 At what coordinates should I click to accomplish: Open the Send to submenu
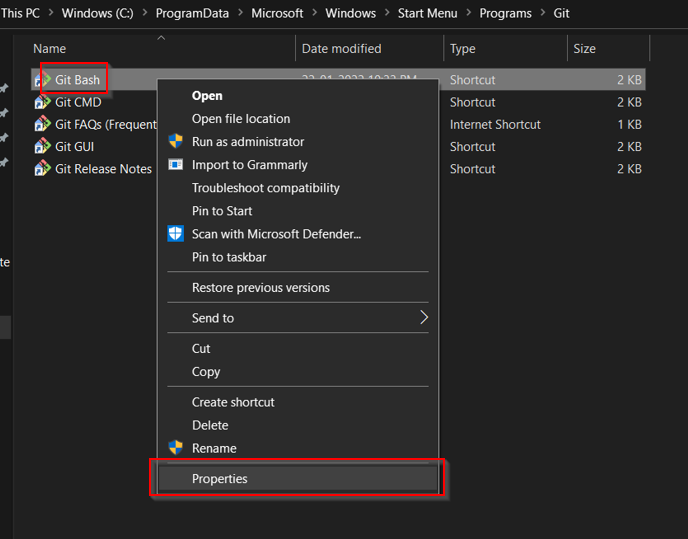tap(298, 318)
